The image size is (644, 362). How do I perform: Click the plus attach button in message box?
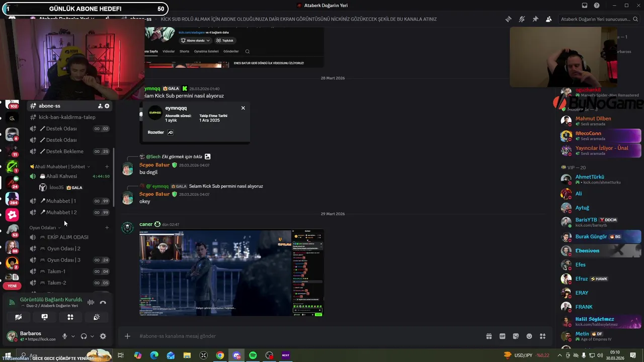(127, 336)
